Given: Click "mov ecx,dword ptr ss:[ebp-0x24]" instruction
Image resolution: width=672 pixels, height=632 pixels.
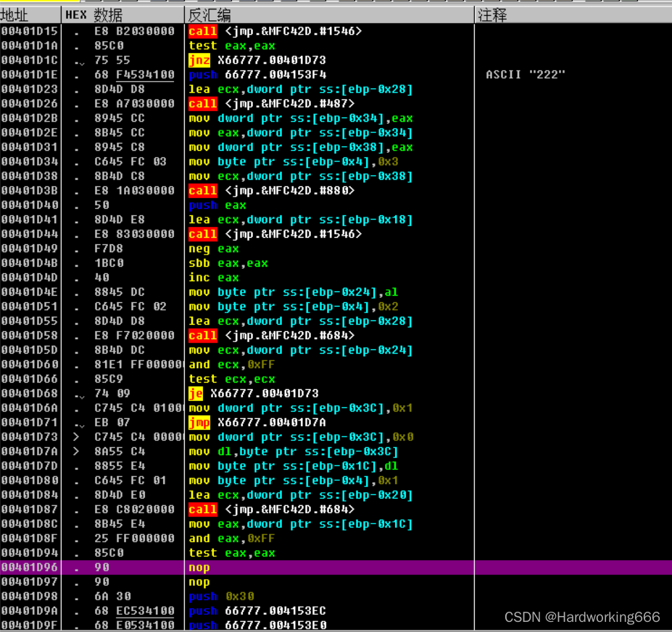Looking at the screenshot, I should pyautogui.click(x=300, y=350).
